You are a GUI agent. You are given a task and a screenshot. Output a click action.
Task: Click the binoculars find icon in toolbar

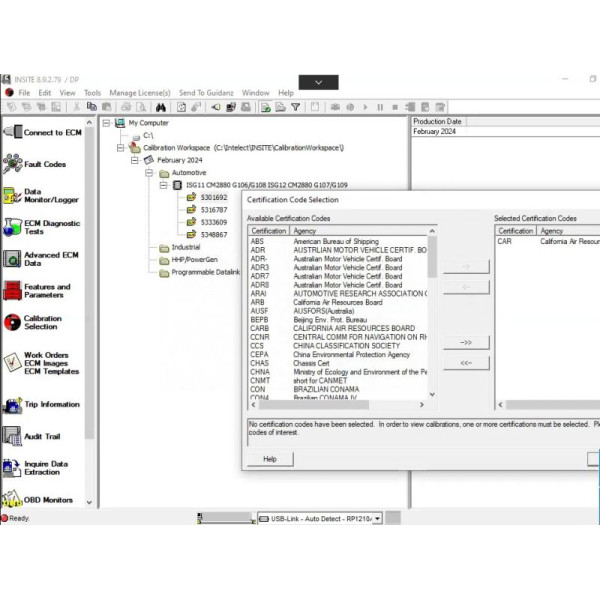click(x=162, y=107)
